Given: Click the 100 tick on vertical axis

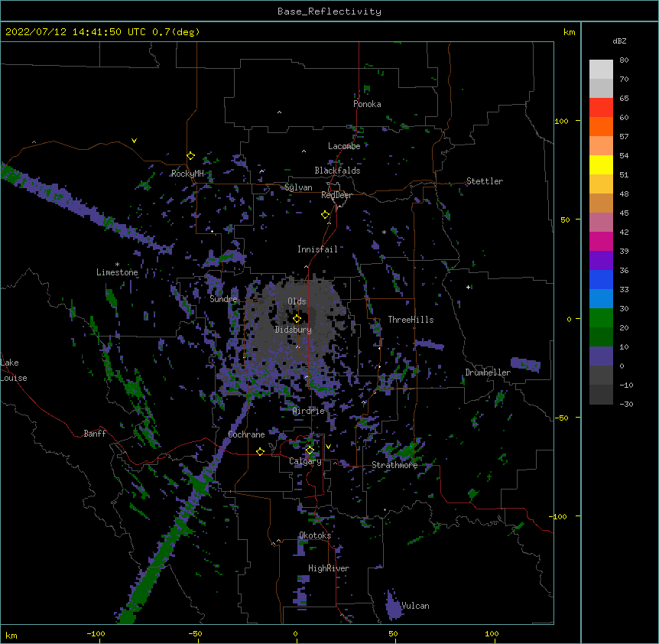Looking at the screenshot, I should (x=561, y=121).
